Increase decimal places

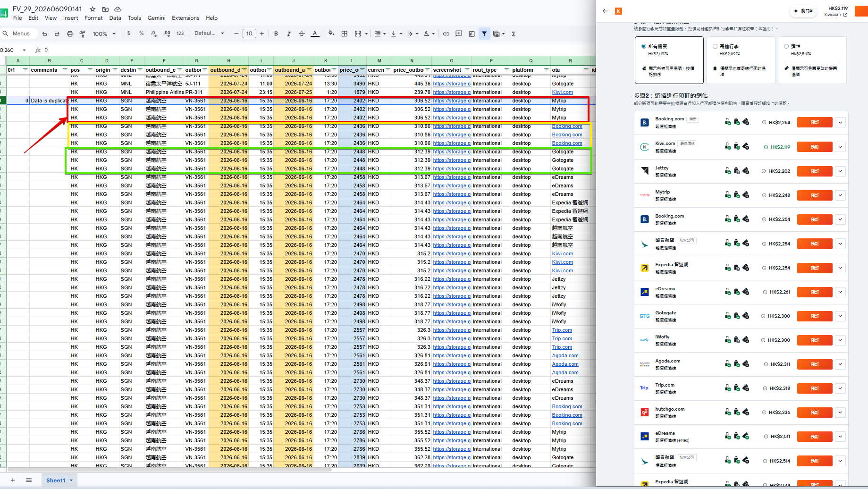pos(167,34)
